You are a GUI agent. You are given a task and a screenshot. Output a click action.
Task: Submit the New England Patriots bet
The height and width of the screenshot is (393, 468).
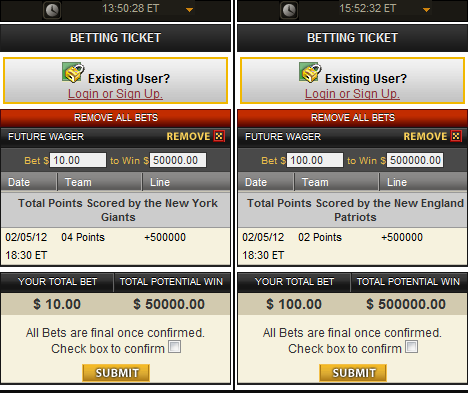pyautogui.click(x=353, y=373)
